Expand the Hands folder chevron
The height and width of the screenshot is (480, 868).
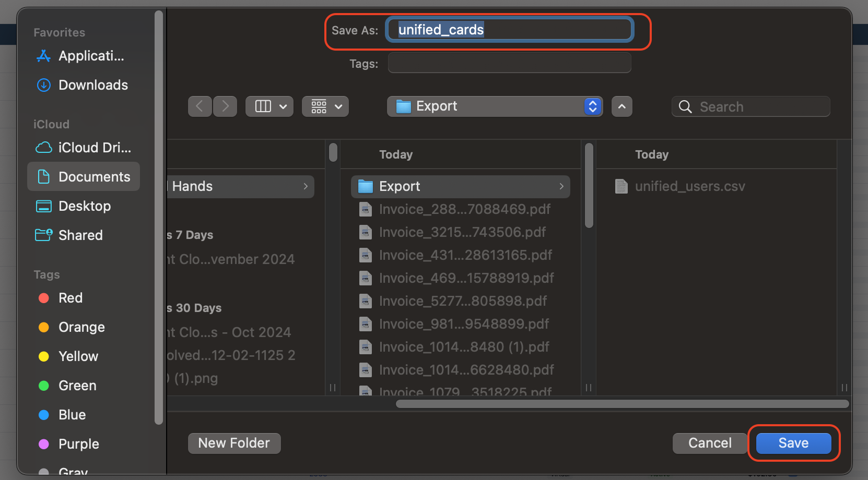pyautogui.click(x=306, y=186)
